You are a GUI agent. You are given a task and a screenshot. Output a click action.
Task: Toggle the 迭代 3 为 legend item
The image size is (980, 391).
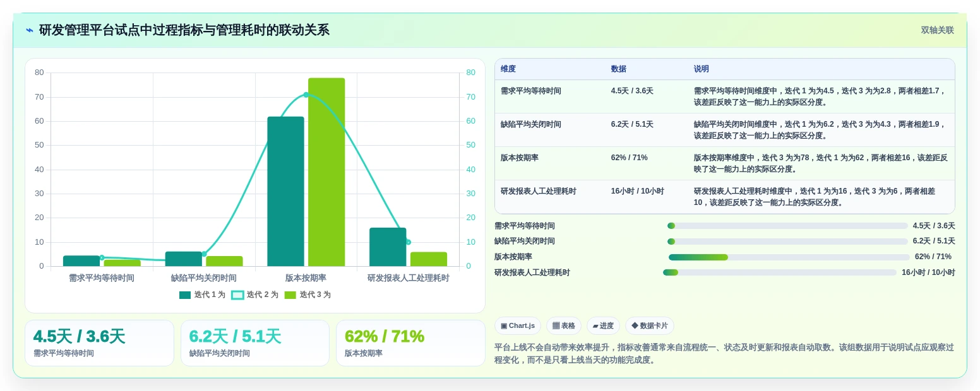(x=308, y=295)
